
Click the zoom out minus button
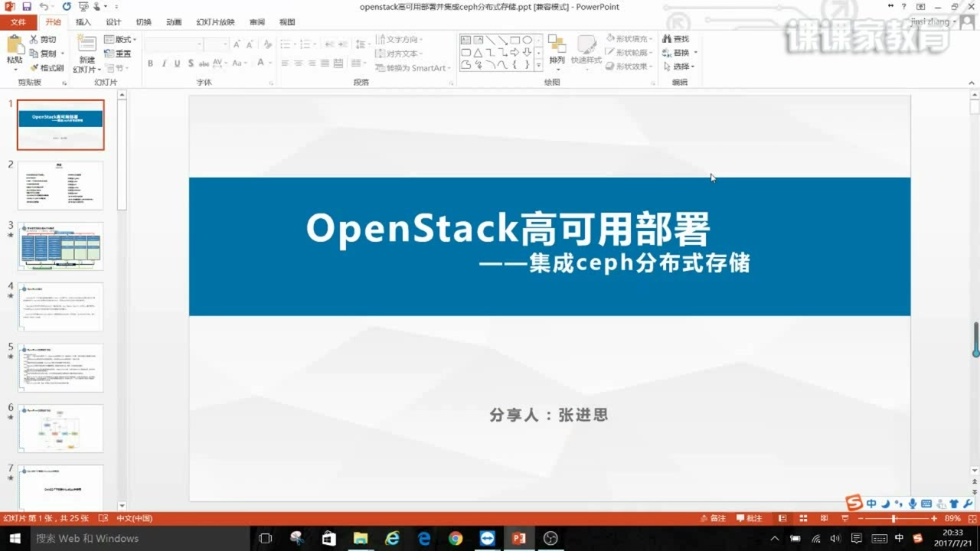pyautogui.click(x=861, y=518)
